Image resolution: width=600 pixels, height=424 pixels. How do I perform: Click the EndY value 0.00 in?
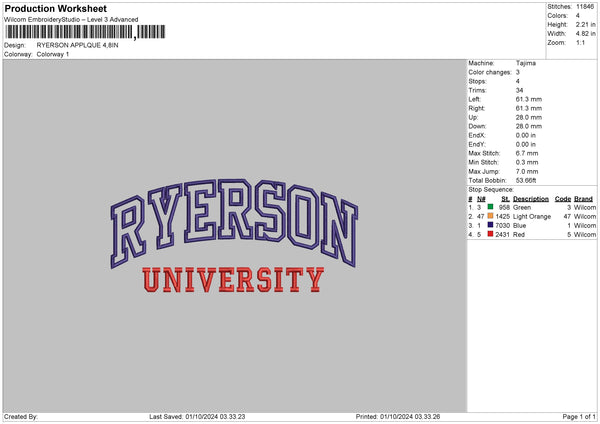point(526,144)
